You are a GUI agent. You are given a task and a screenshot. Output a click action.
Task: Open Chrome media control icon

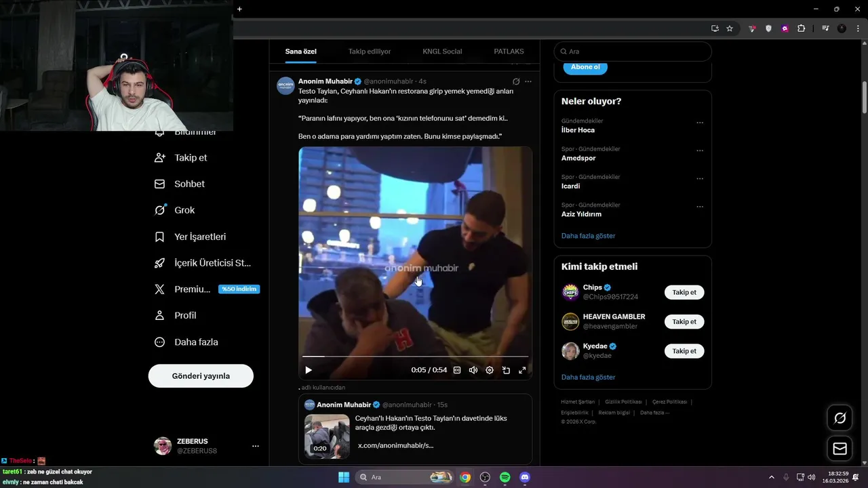point(825,28)
